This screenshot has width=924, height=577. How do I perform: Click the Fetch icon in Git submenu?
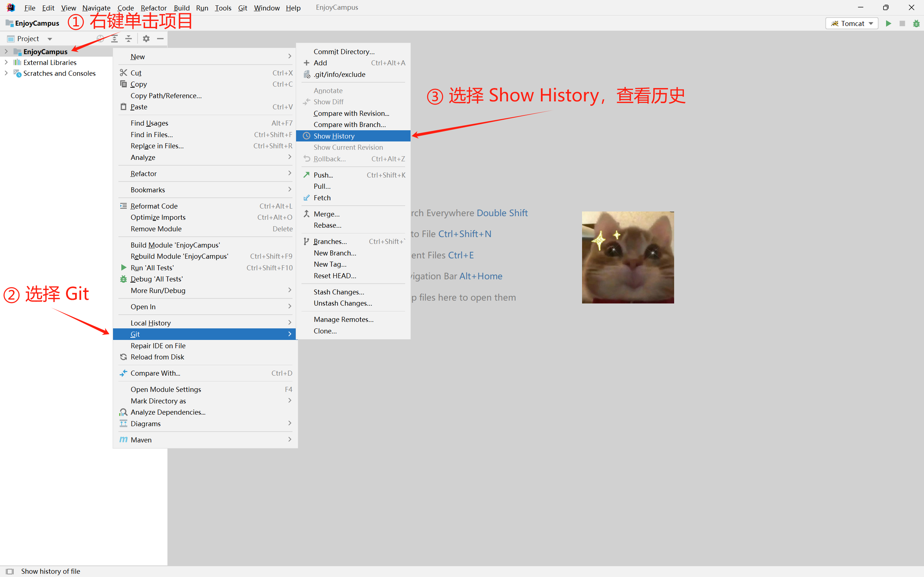(x=307, y=197)
